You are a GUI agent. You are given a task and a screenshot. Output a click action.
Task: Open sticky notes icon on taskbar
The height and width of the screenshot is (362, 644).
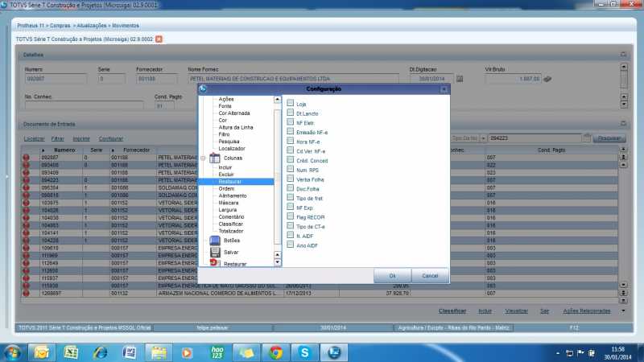pyautogui.click(x=246, y=352)
